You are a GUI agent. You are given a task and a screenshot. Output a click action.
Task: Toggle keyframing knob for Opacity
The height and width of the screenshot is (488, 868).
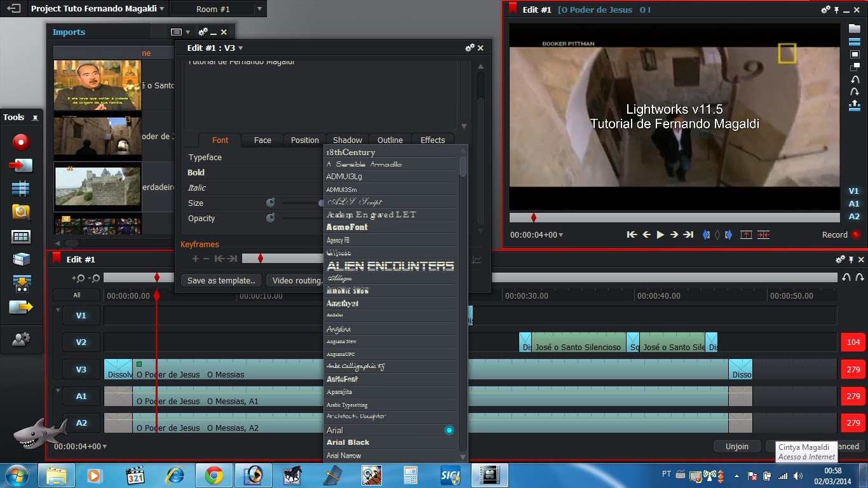pyautogui.click(x=271, y=218)
